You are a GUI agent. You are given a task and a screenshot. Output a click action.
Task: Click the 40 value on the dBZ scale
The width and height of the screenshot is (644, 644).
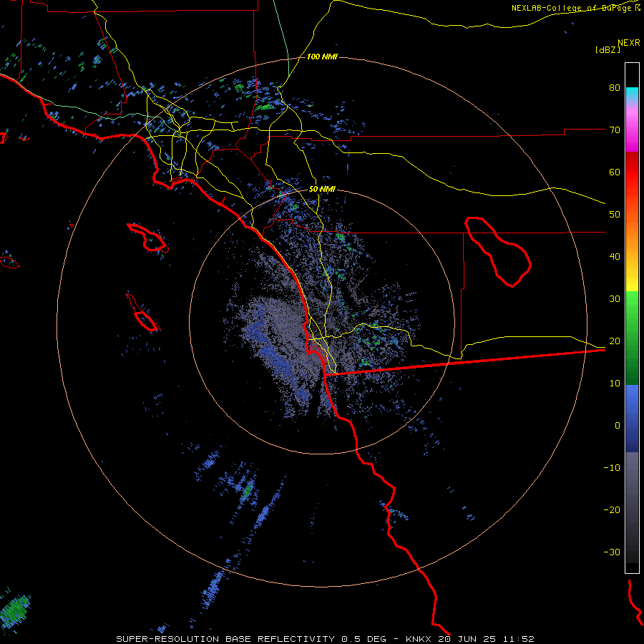point(615,257)
